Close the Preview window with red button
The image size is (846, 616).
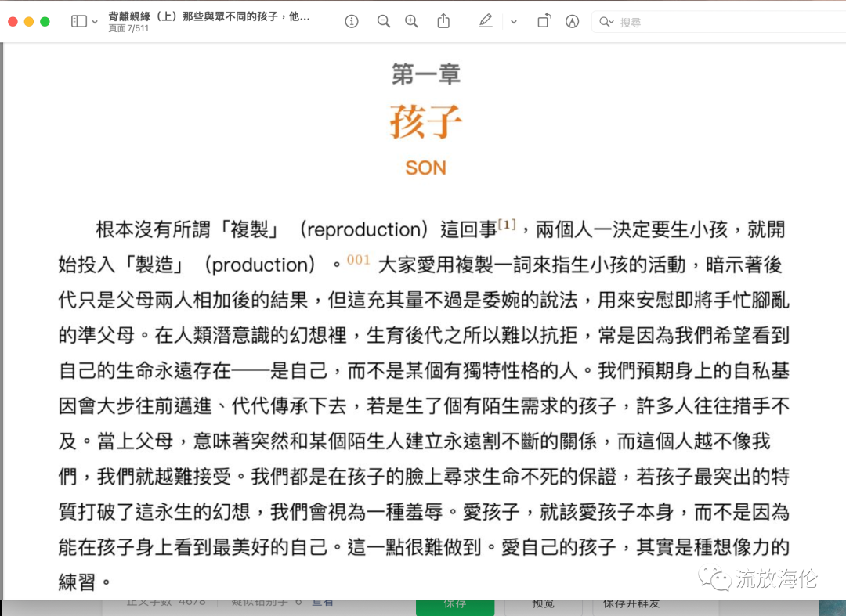point(13,22)
